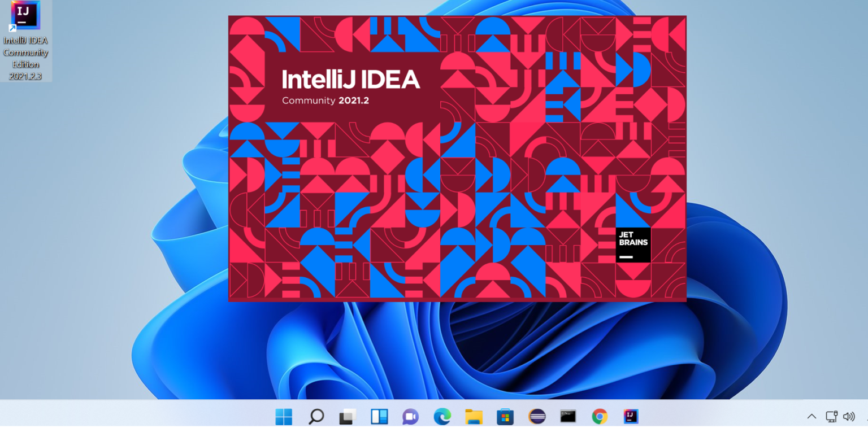Open the Eclipse IDE taskbar icon
Screen dimensions: 868x428
click(x=537, y=417)
